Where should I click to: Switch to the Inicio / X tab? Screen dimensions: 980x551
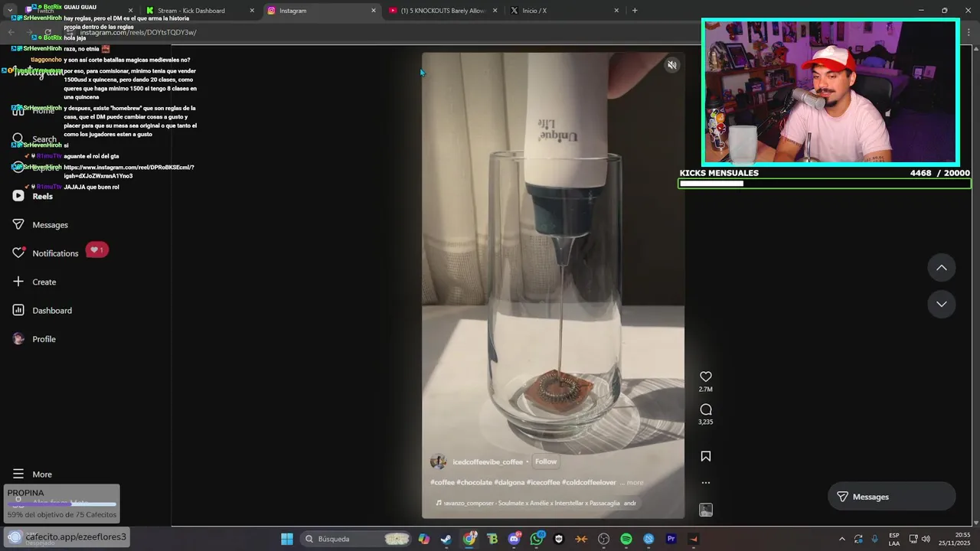(564, 11)
